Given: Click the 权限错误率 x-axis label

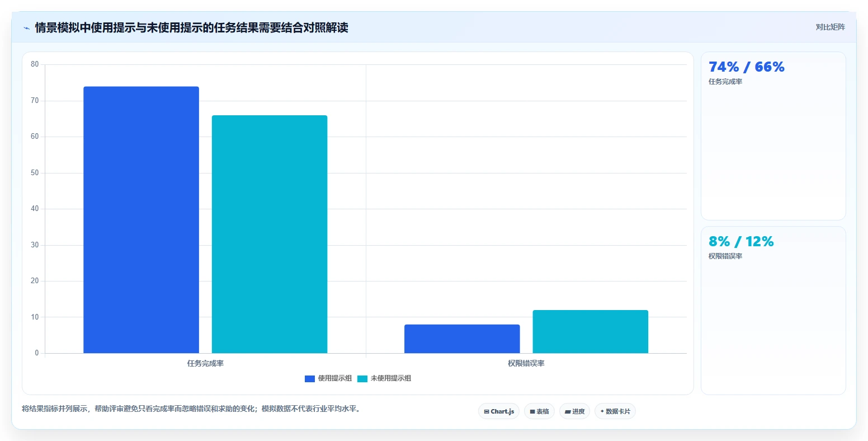Looking at the screenshot, I should coord(526,364).
